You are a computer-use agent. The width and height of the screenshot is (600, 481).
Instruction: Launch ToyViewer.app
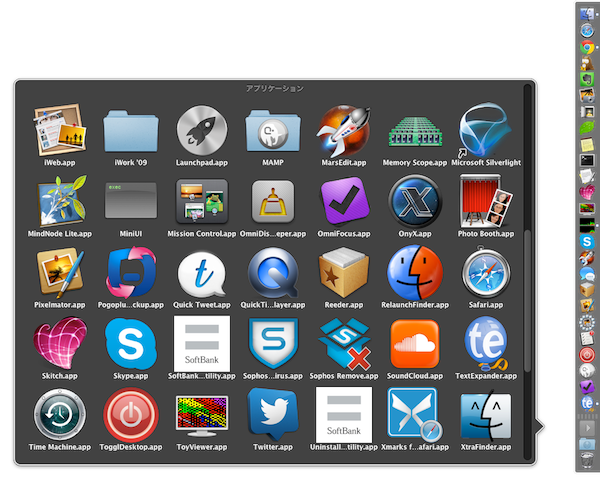202,416
